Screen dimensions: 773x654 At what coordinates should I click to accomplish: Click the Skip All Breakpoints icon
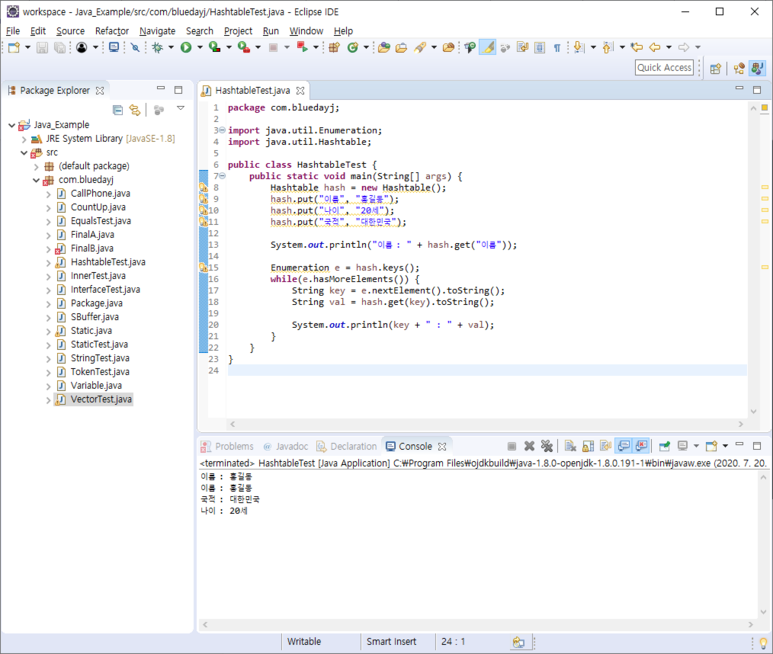point(135,47)
